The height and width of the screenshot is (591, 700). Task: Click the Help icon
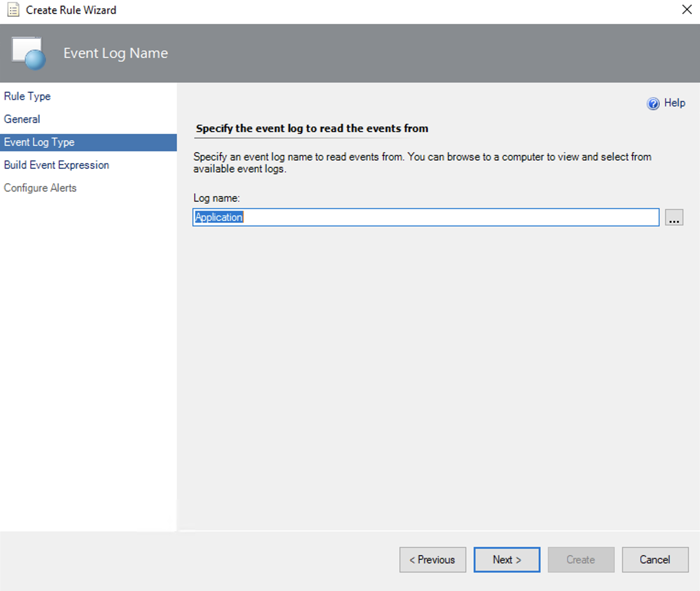[652, 103]
